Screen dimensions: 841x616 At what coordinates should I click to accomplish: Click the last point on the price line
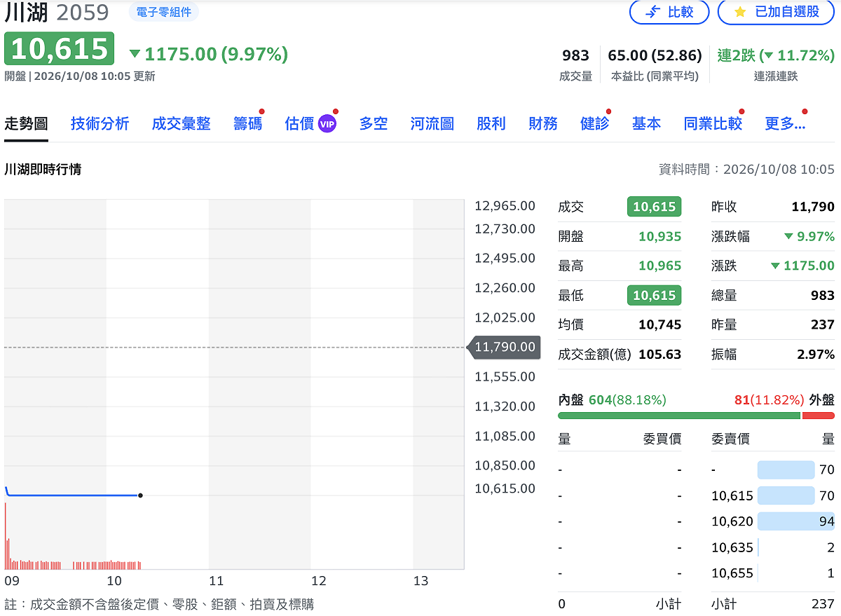[140, 495]
